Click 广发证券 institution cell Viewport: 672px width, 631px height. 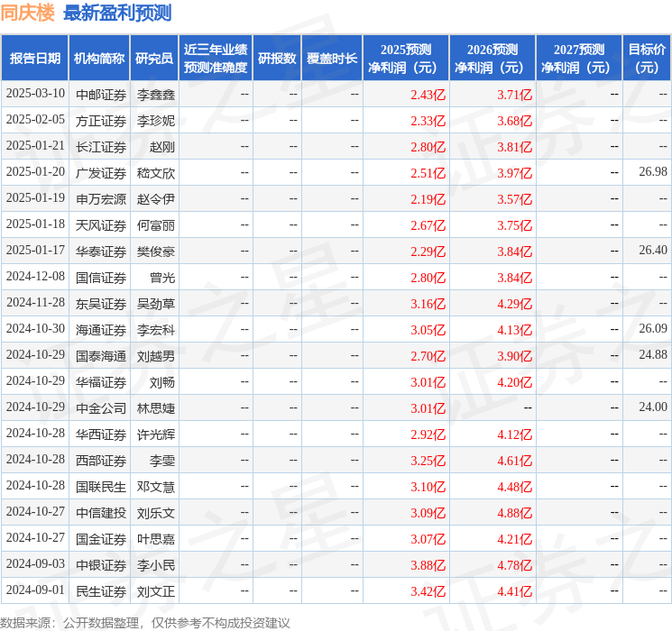[x=101, y=173]
